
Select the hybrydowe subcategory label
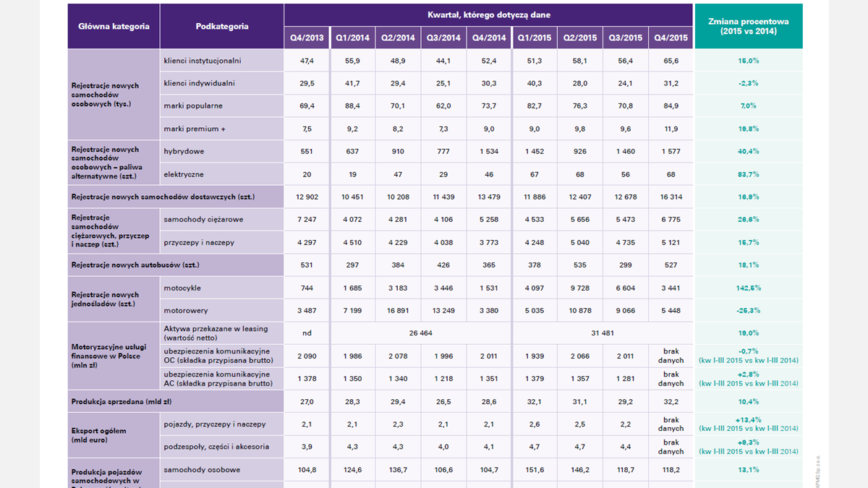[x=184, y=152]
